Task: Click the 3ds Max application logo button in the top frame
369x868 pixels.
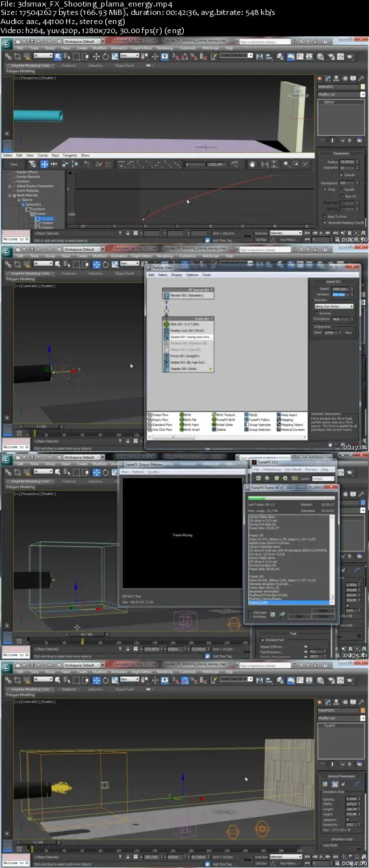Action: click(x=6, y=44)
